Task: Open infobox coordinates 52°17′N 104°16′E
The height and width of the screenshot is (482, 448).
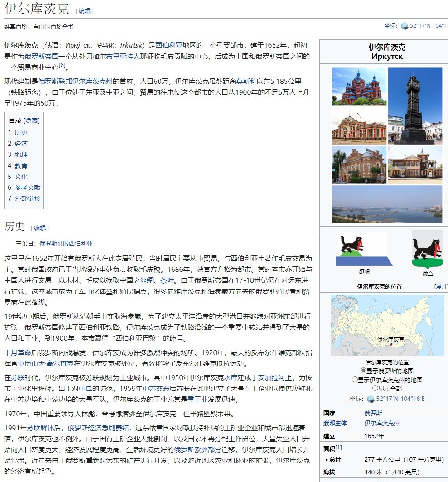Action: point(400,399)
